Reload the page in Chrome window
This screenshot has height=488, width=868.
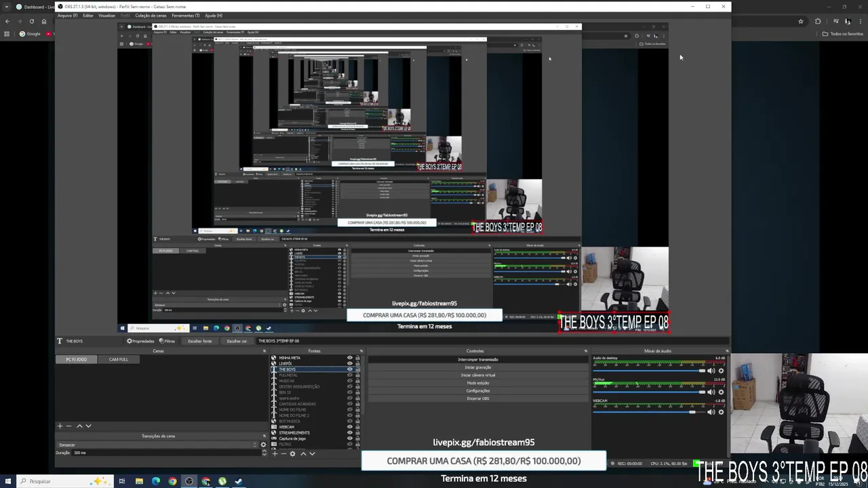click(31, 21)
